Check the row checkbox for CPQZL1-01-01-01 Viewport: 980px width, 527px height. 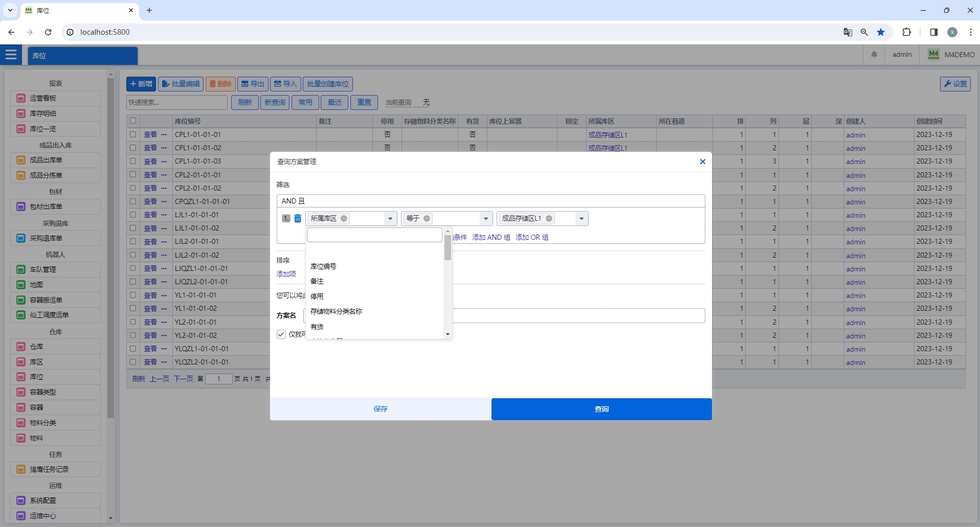click(x=133, y=201)
